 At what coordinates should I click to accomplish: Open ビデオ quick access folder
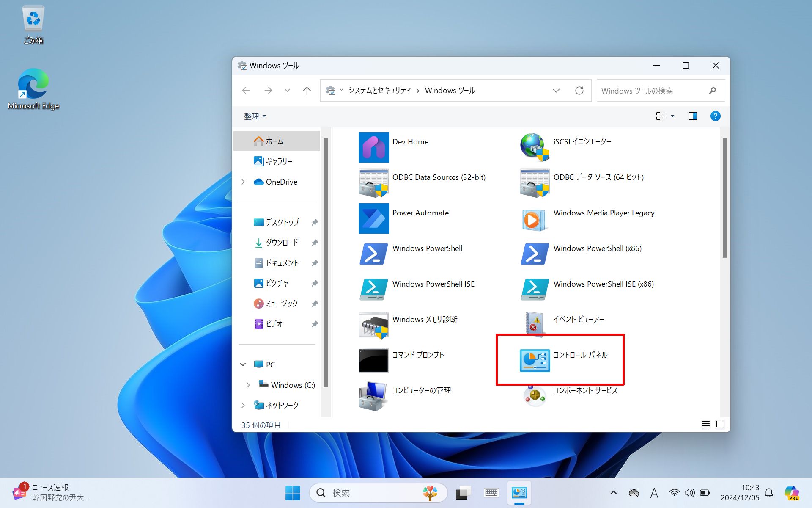[277, 324]
